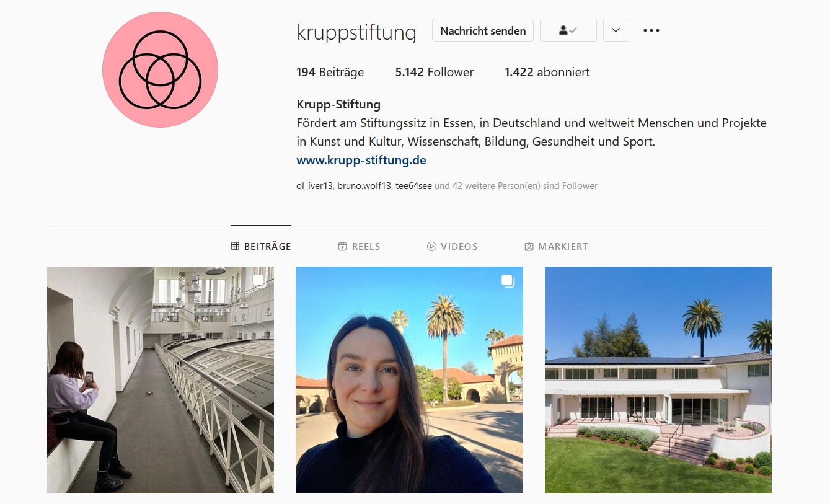
Task: Visit www.krupp-stiftung.de link
Action: pos(361,160)
